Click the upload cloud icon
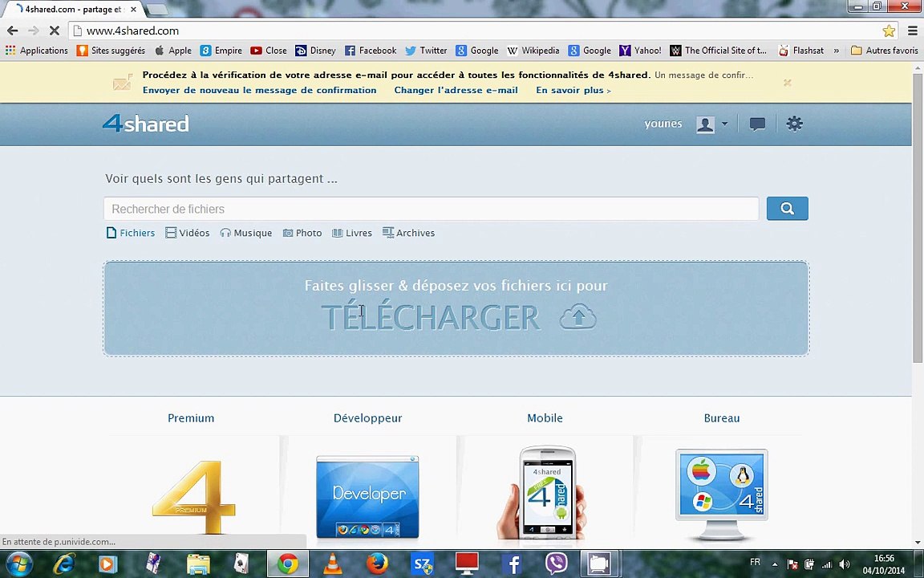This screenshot has height=578, width=924. pyautogui.click(x=577, y=317)
